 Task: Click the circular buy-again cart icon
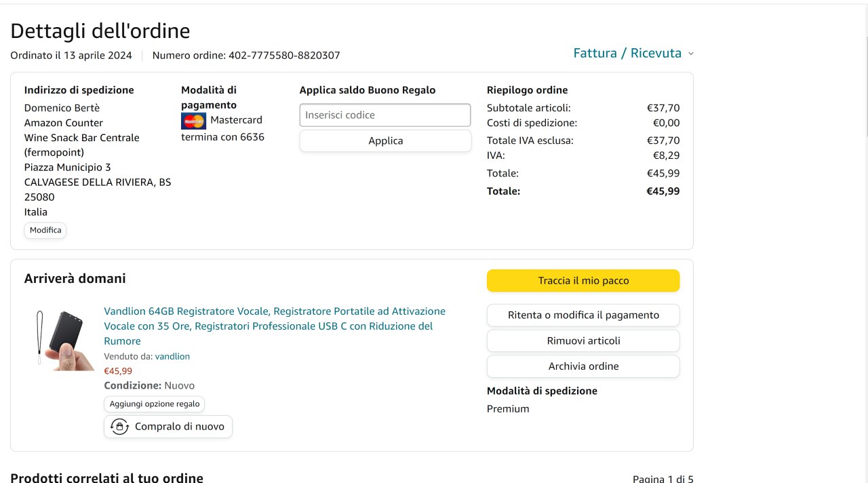pyautogui.click(x=119, y=427)
